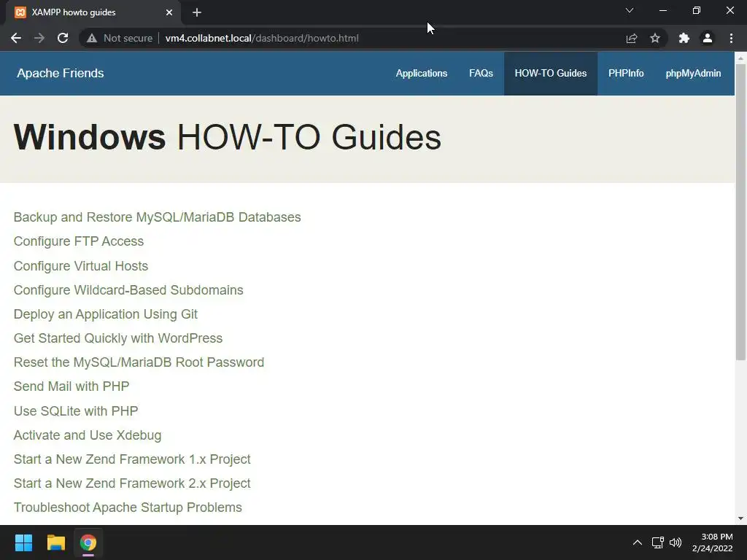Open the PHPInfo nav item
Viewport: 747px width, 560px height.
626,74
